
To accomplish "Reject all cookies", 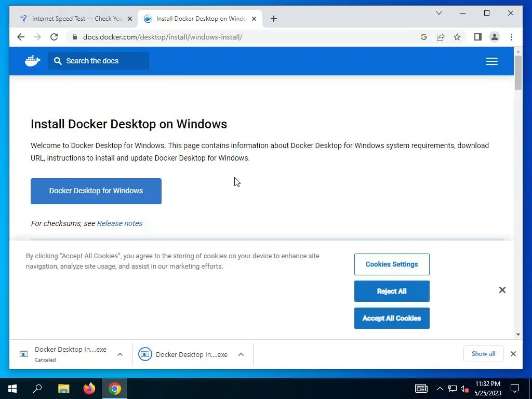I will pyautogui.click(x=392, y=291).
